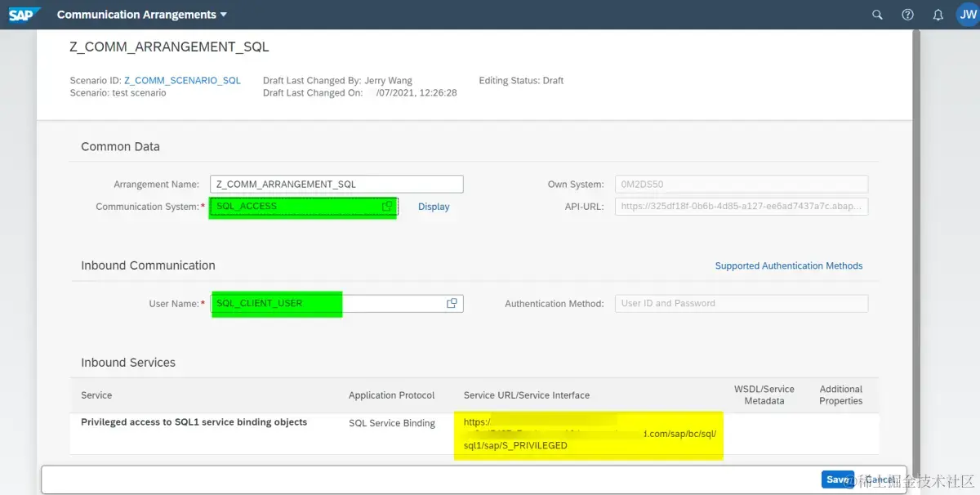Image resolution: width=980 pixels, height=495 pixels.
Task: Click the Scenario: test scenario text
Action: click(x=118, y=93)
